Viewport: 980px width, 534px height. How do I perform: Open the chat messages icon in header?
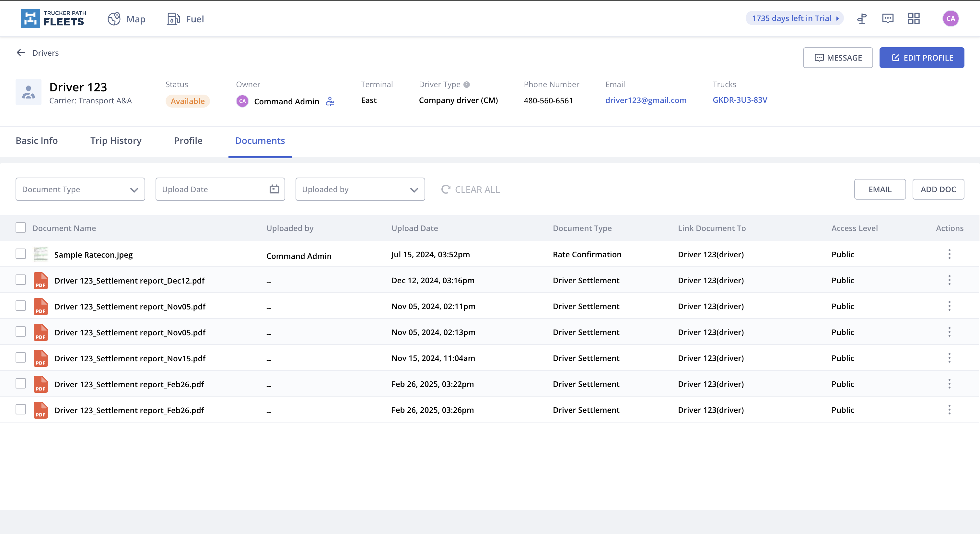pyautogui.click(x=888, y=19)
